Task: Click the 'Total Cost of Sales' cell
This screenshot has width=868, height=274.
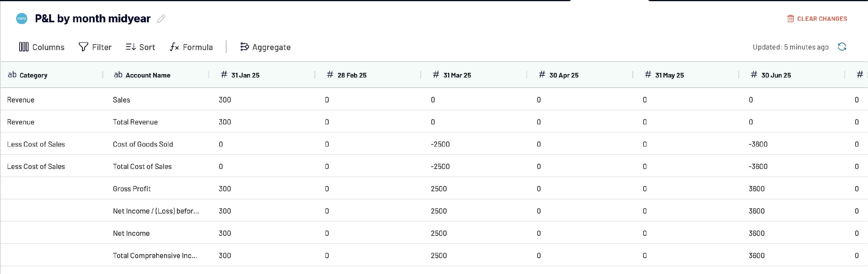Action: [x=142, y=166]
